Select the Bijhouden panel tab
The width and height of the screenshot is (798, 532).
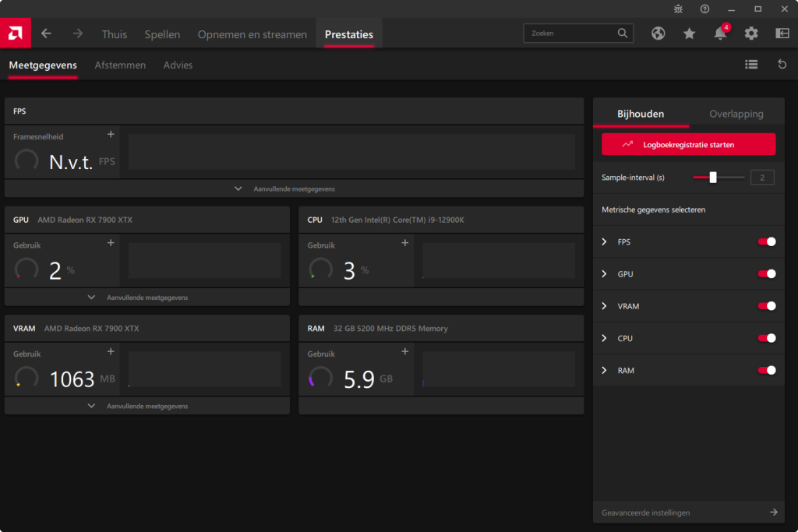point(641,114)
